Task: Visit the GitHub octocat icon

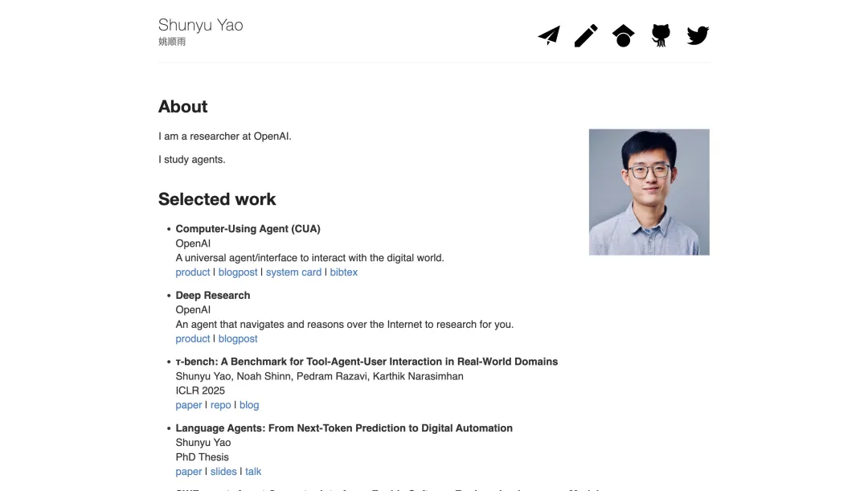Action: coord(661,35)
